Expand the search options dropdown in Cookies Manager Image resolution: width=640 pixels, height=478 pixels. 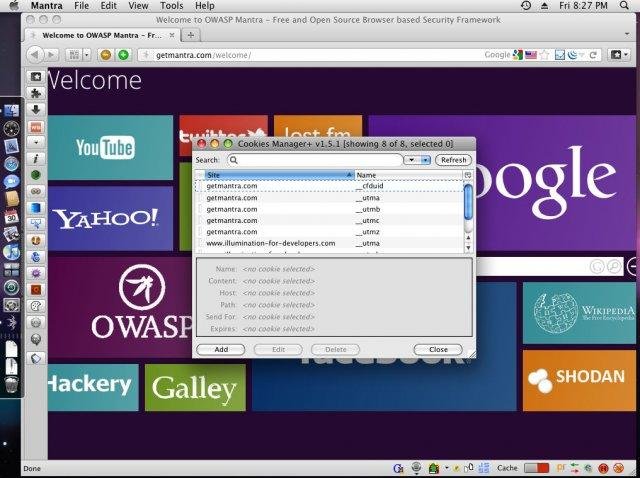coord(417,160)
